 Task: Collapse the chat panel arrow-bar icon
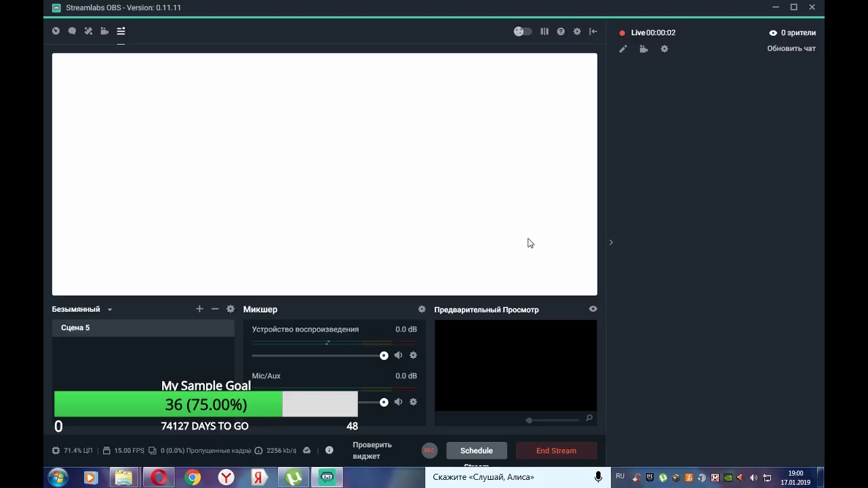[593, 31]
